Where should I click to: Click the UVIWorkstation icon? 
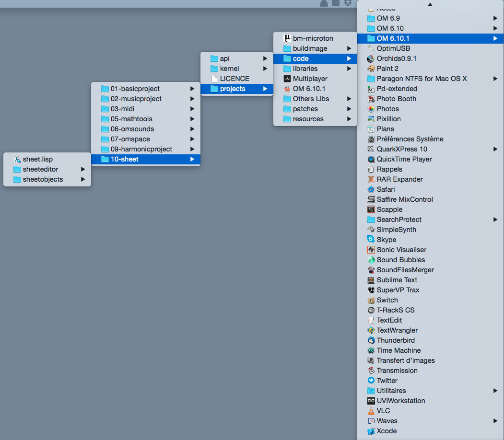coord(371,401)
